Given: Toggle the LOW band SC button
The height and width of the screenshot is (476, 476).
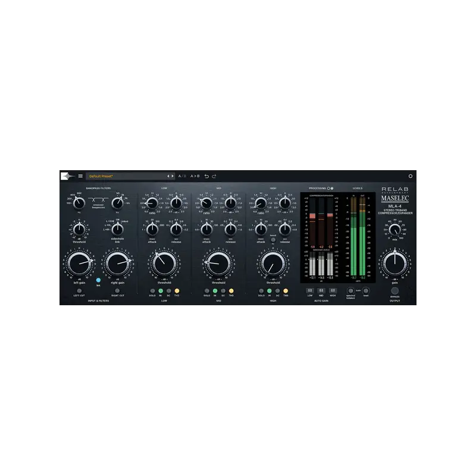Looking at the screenshot, I should 169,291.
